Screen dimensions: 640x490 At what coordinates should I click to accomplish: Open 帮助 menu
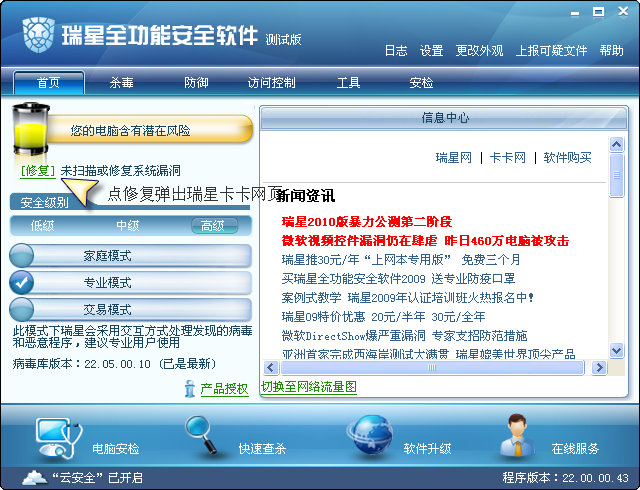tap(611, 51)
